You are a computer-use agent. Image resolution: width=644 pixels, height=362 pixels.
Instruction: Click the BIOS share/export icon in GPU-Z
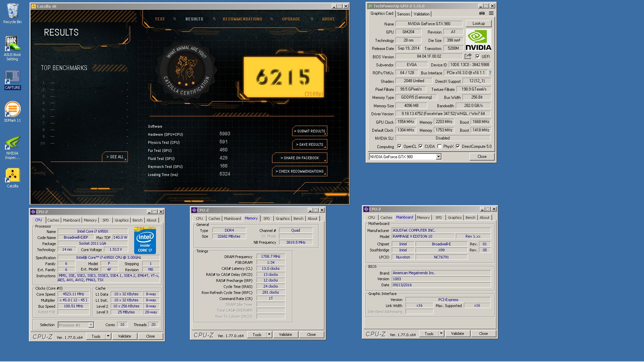(x=468, y=56)
